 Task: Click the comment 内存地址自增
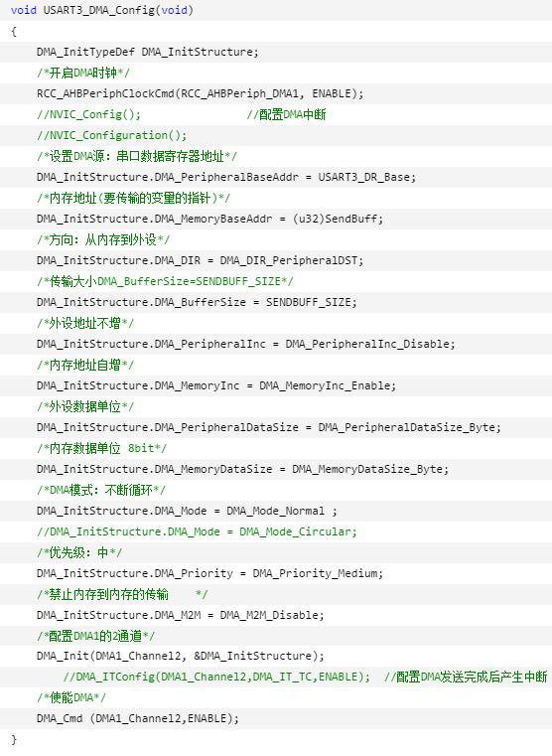tap(85, 365)
